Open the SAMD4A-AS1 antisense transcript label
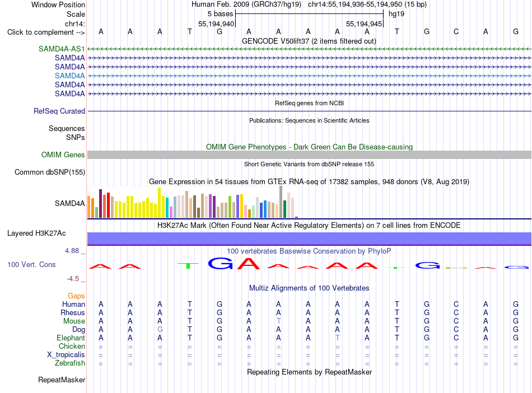532x393 pixels. point(62,49)
